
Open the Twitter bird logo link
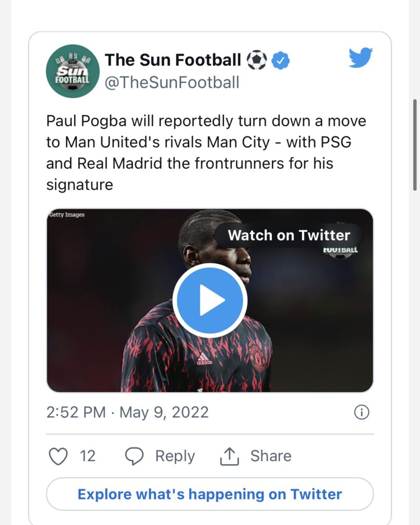[361, 58]
